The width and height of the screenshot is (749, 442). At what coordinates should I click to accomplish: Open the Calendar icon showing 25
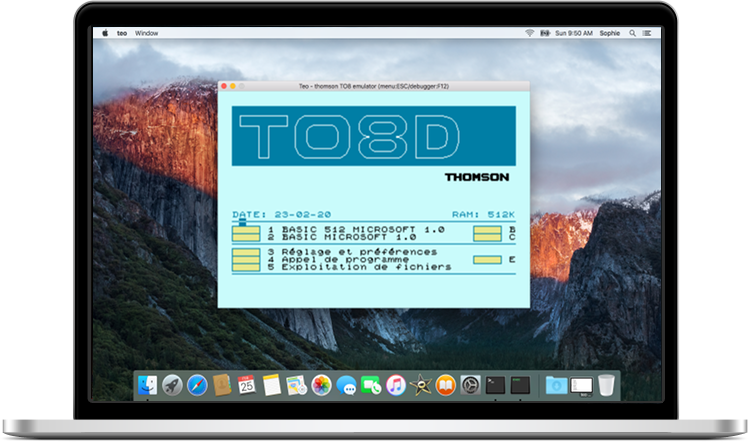pos(246,385)
